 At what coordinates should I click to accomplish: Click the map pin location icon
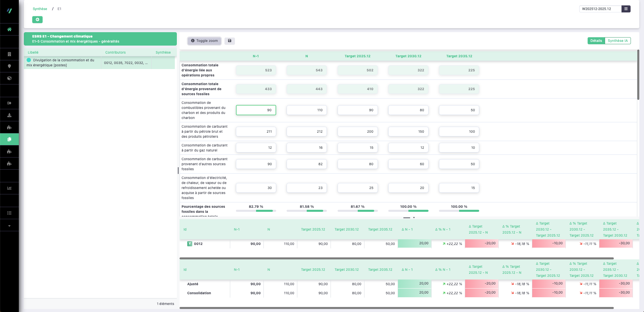[9, 66]
